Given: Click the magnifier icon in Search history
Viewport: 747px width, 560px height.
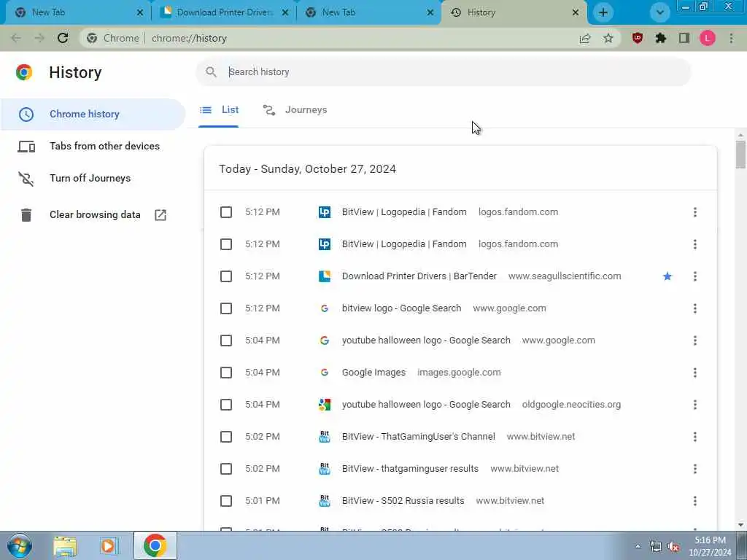Looking at the screenshot, I should (x=211, y=72).
